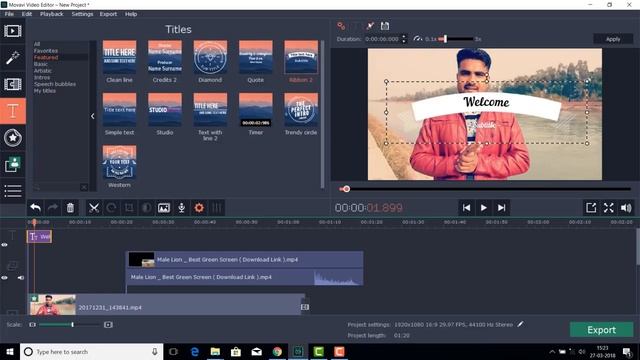Collapse titles category panel chevron
This screenshot has width=640, height=360.
[93, 116]
